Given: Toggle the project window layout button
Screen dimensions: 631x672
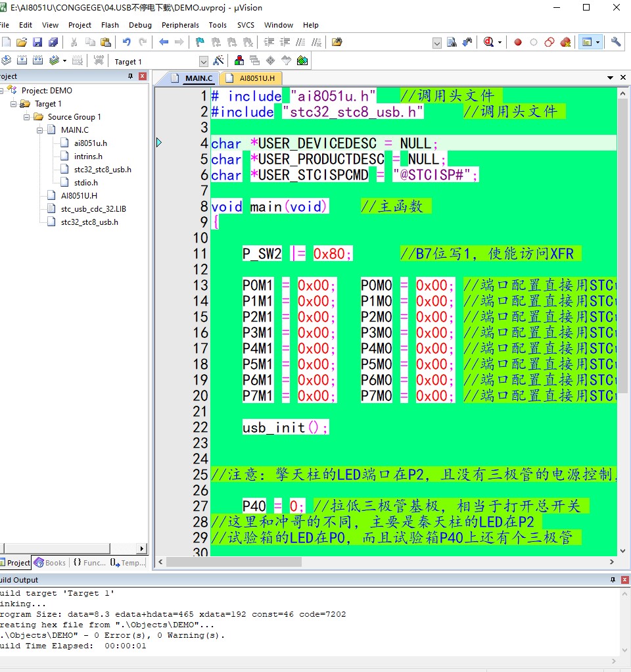Looking at the screenshot, I should [x=587, y=42].
